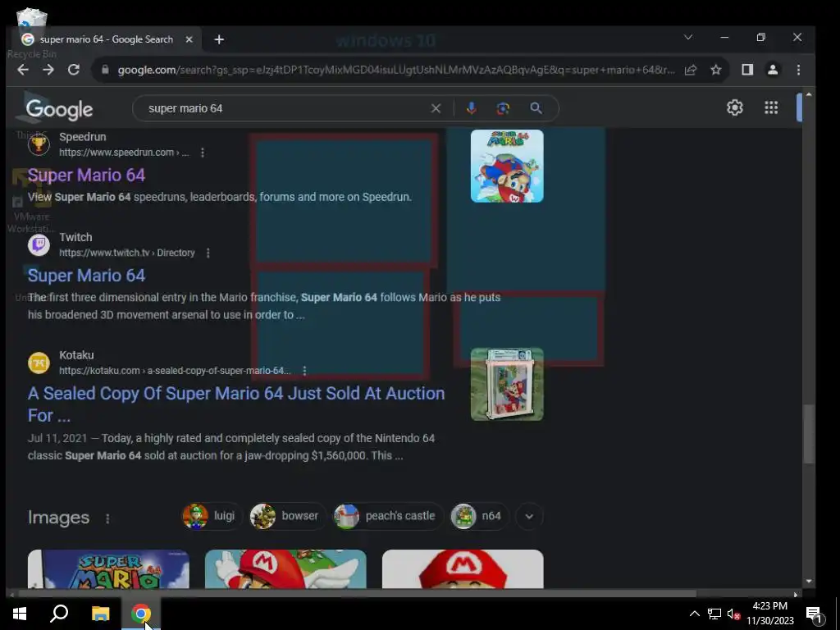Open first Super Mario 64 logo image

(x=108, y=569)
